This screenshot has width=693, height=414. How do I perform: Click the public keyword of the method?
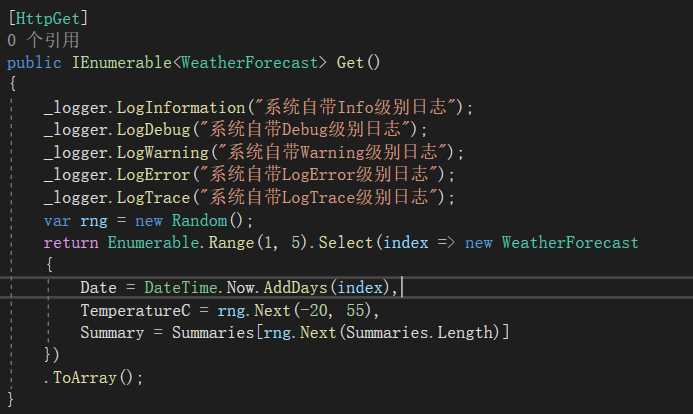tap(34, 62)
